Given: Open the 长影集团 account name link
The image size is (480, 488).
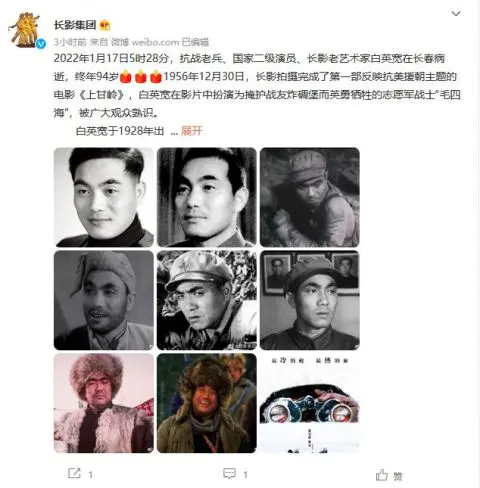Looking at the screenshot, I should (x=75, y=25).
